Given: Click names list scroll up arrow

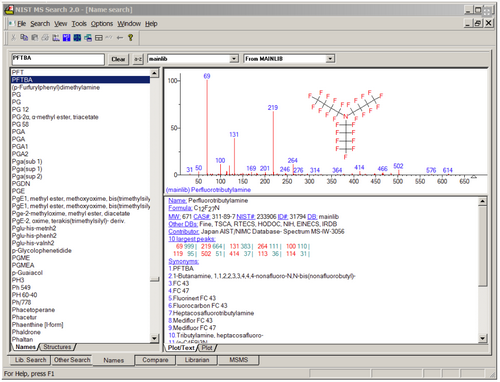Looking at the screenshot, I should coord(154,73).
